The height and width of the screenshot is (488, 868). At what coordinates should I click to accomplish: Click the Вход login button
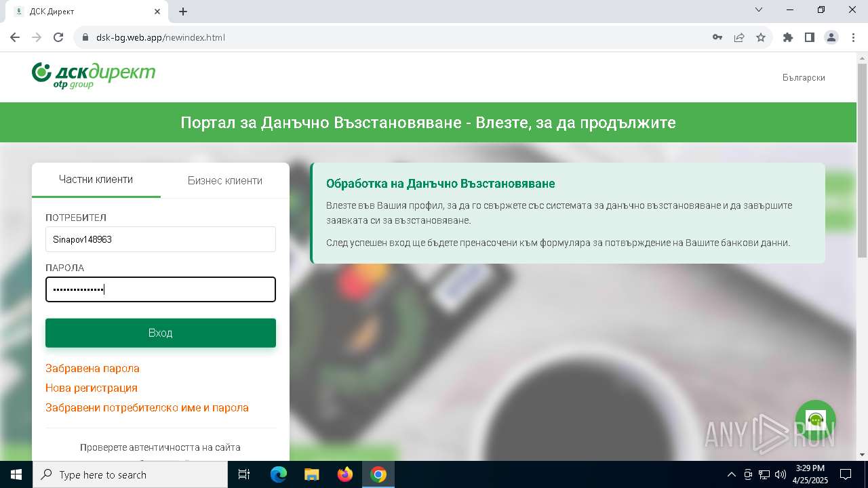tap(161, 333)
